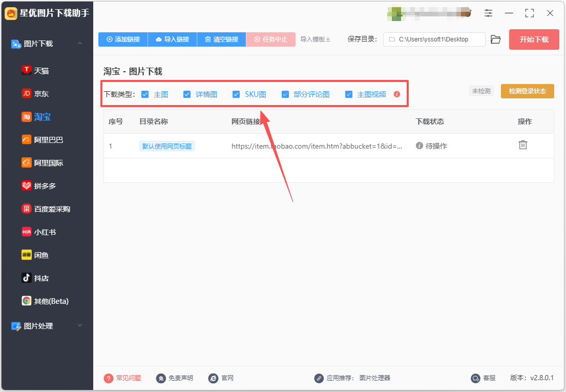Image resolution: width=566 pixels, height=392 pixels.
Task: Uncheck the 主图 checkbox
Action: (x=145, y=94)
